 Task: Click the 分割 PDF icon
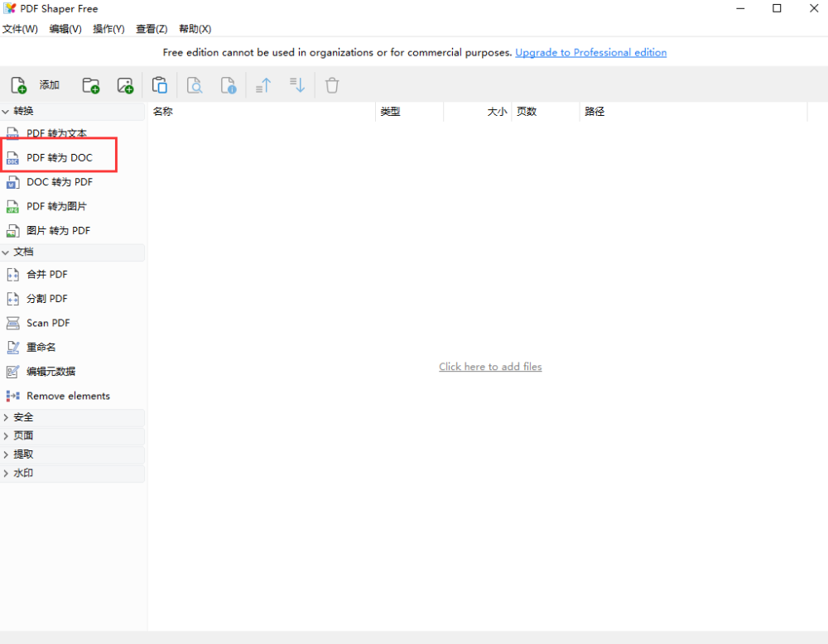[12, 299]
